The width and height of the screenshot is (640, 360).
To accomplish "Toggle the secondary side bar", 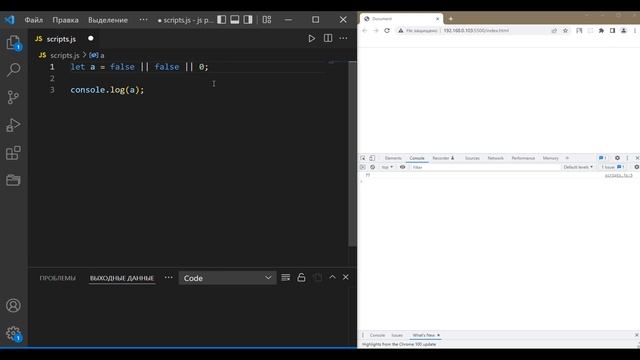I will [248, 20].
